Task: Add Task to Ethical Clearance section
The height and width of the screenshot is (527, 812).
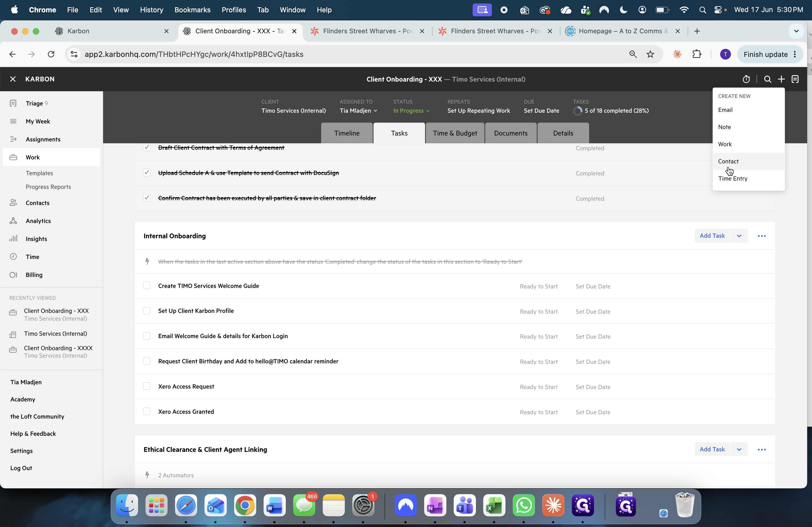Action: click(x=712, y=450)
